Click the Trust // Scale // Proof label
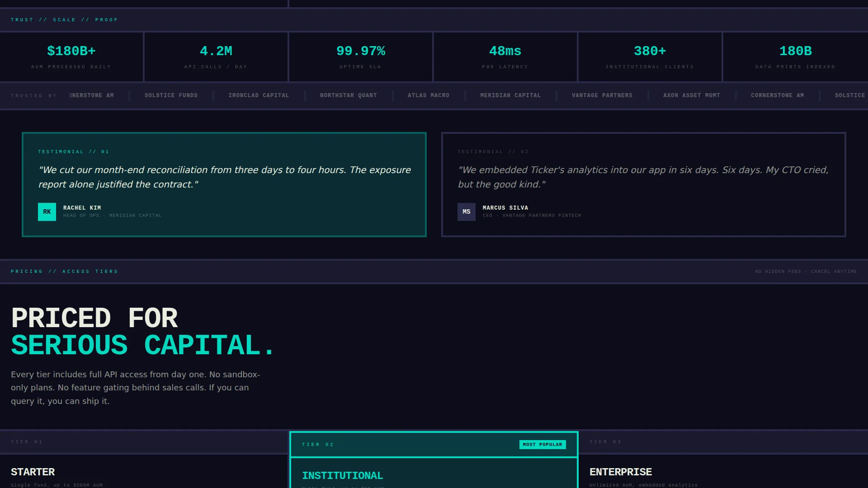The image size is (868, 488). 64,20
